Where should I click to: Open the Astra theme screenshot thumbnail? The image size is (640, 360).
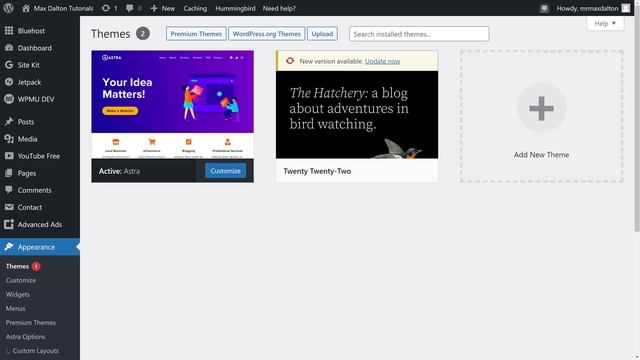(172, 104)
